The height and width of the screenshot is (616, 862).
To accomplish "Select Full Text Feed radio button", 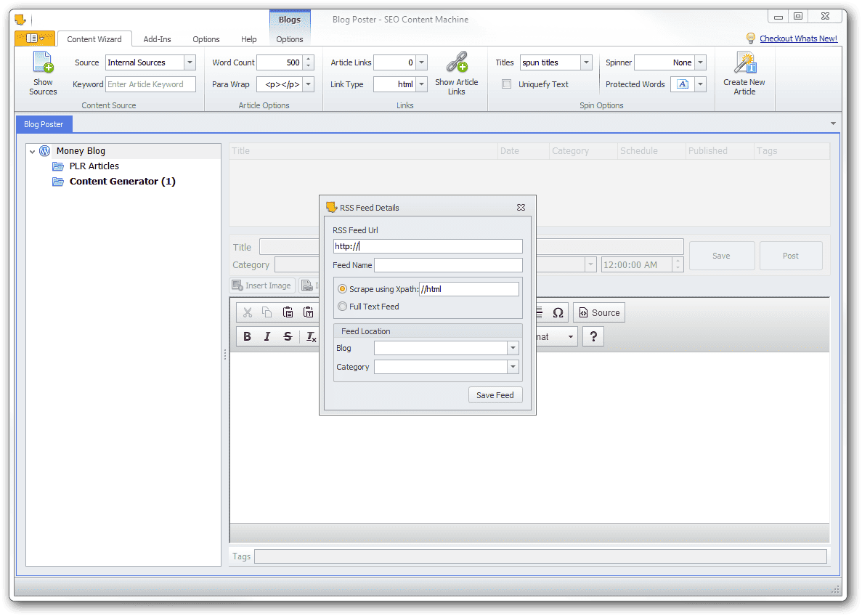I will [x=343, y=307].
